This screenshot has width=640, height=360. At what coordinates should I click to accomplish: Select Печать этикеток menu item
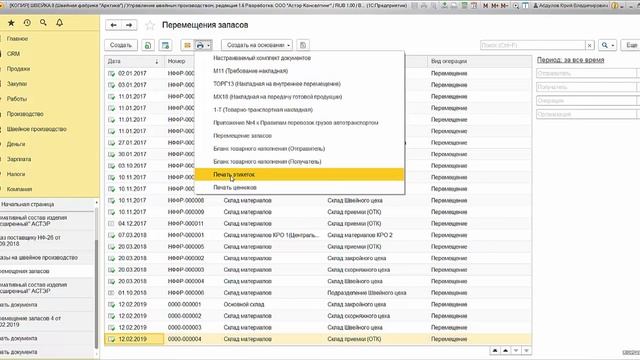pos(300,175)
